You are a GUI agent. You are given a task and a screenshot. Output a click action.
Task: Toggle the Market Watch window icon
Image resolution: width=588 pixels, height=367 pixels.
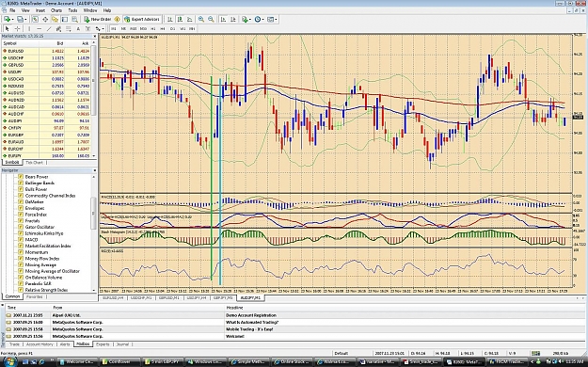[x=35, y=19]
